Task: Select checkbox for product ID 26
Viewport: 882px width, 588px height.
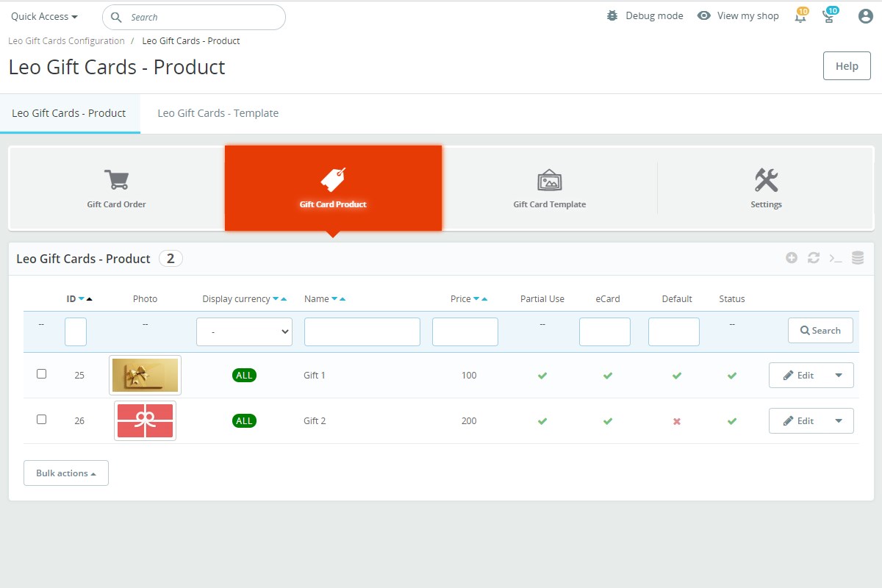Action: 41,420
